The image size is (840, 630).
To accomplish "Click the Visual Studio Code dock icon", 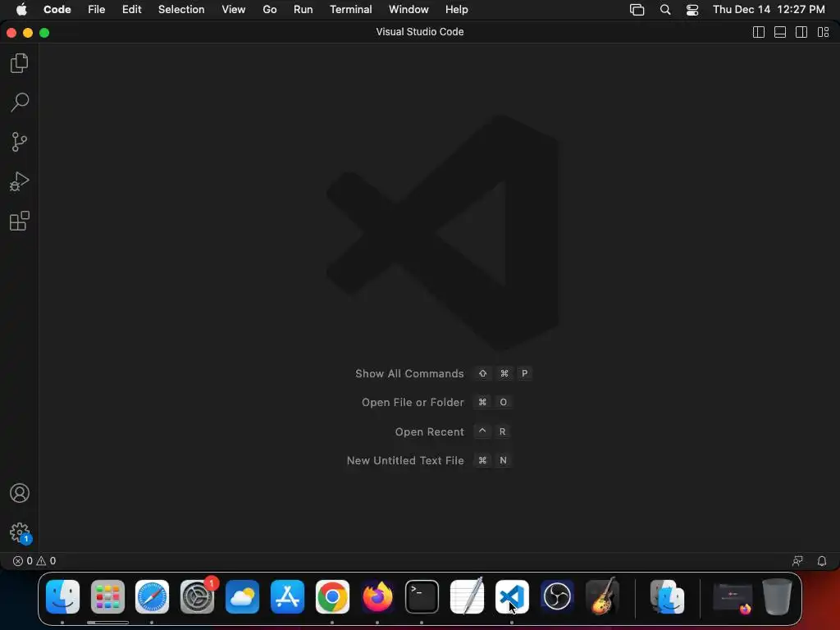I will tap(512, 597).
